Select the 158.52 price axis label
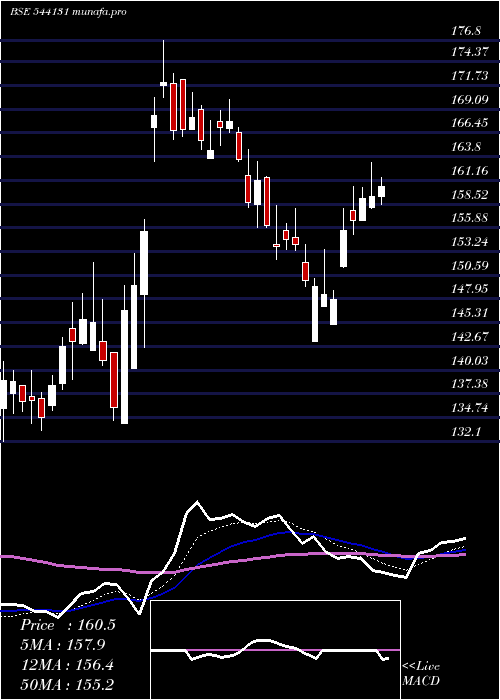Image resolution: width=500 pixels, height=700 pixels. point(469,195)
